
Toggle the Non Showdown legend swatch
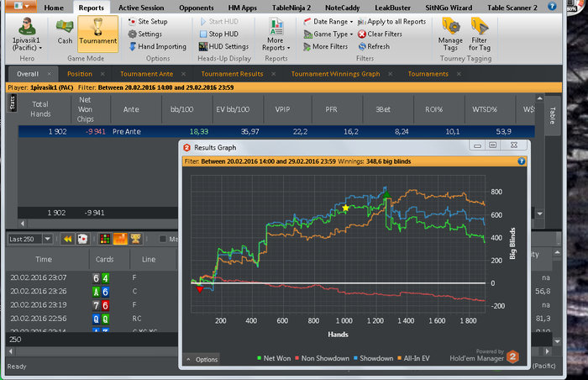coord(297,358)
